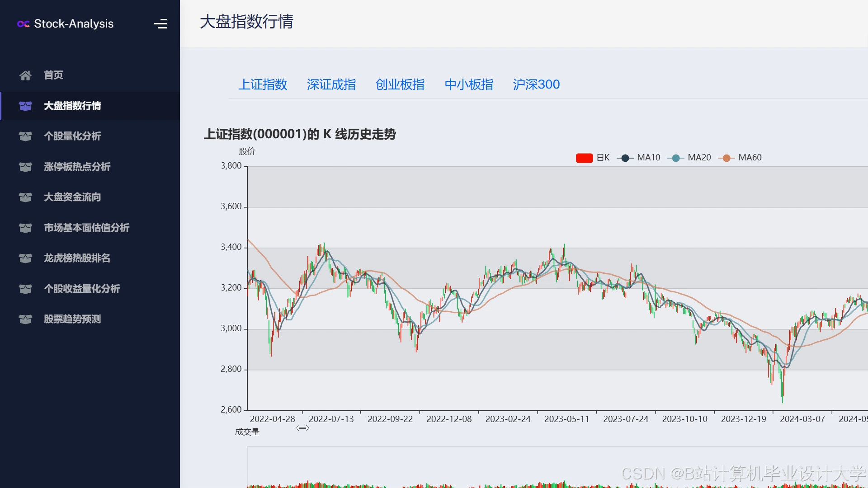
Task: Select the home icon beside 首页
Action: 25,75
